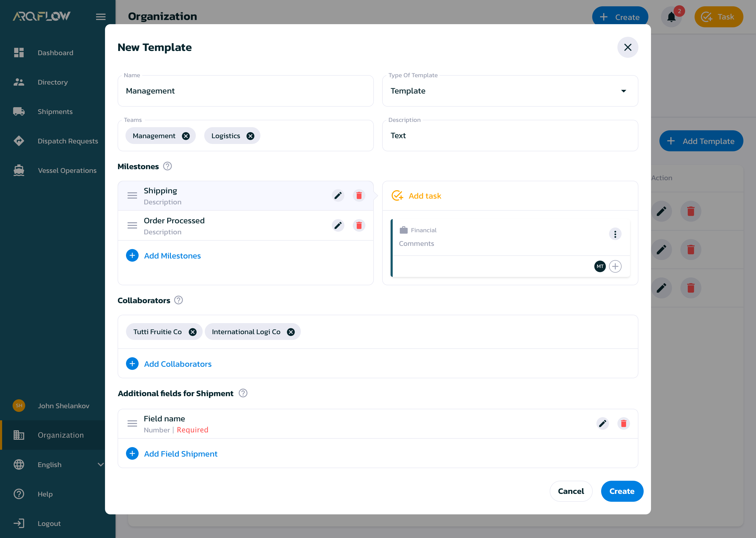Open the Directory page
Viewport: 756px width, 538px height.
click(x=52, y=82)
